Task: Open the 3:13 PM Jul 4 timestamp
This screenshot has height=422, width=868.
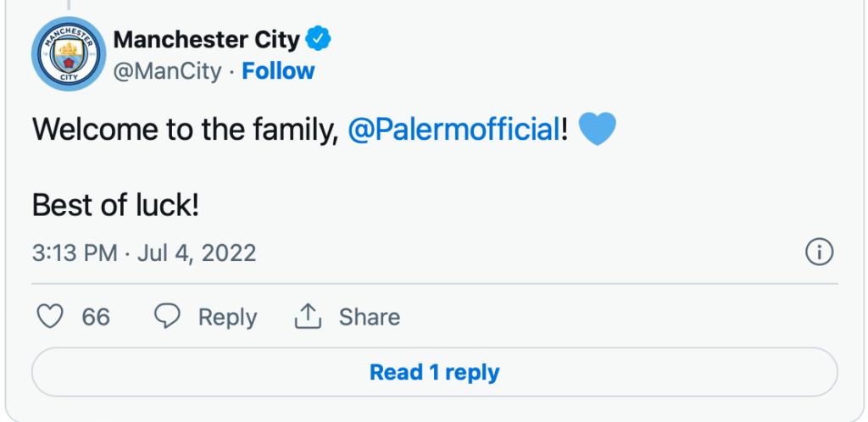Action: pyautogui.click(x=144, y=253)
